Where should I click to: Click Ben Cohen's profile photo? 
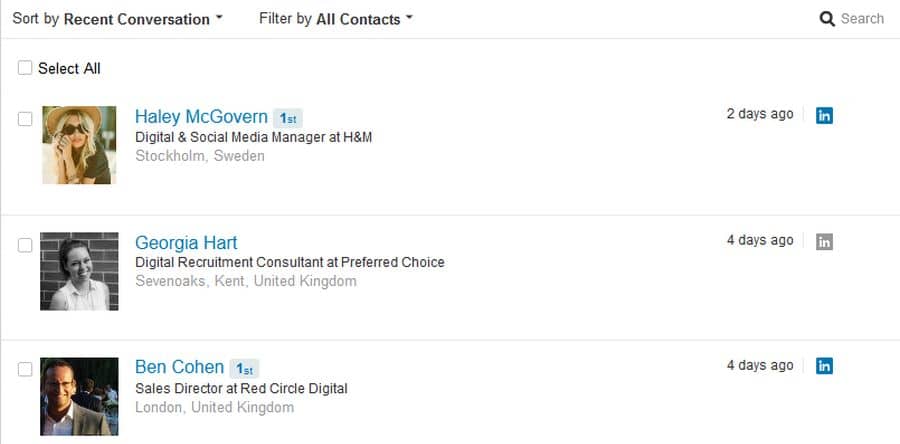79,396
